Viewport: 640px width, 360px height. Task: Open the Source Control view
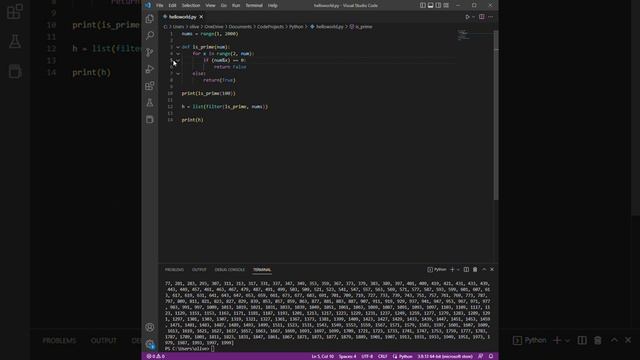tap(150, 52)
